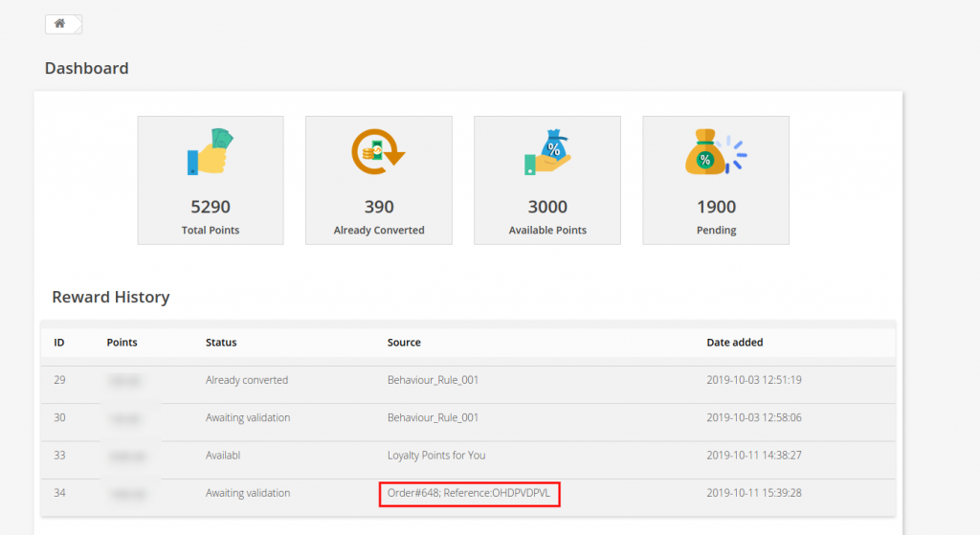Click the Date added column header
Screen dimensions: 980x535
tap(734, 343)
